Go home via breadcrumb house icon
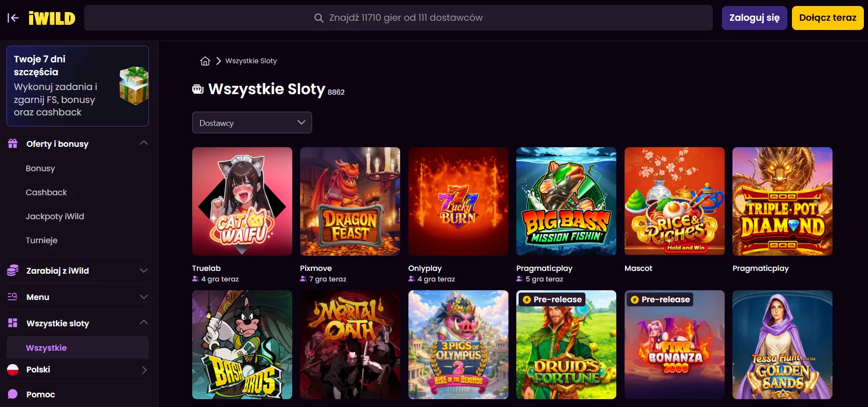This screenshot has width=868, height=407. click(205, 61)
